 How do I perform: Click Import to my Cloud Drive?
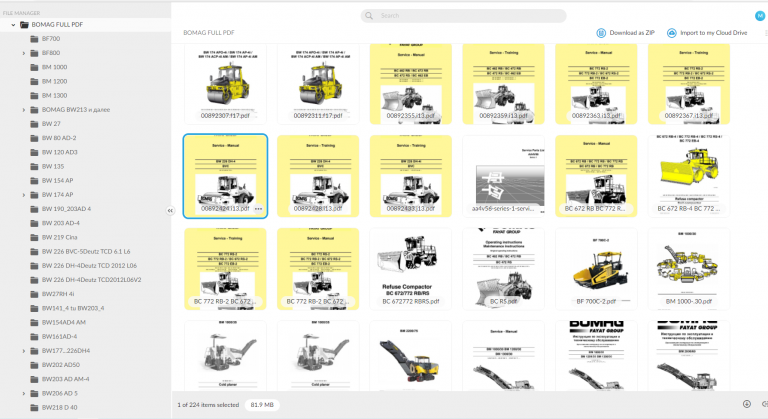point(707,33)
